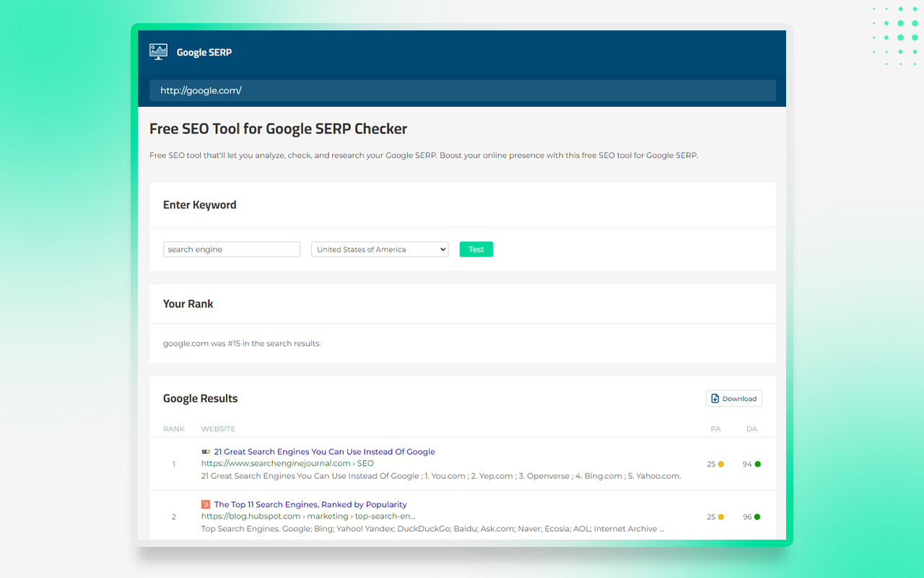Open 21 Great Search Engines result link

(x=325, y=452)
